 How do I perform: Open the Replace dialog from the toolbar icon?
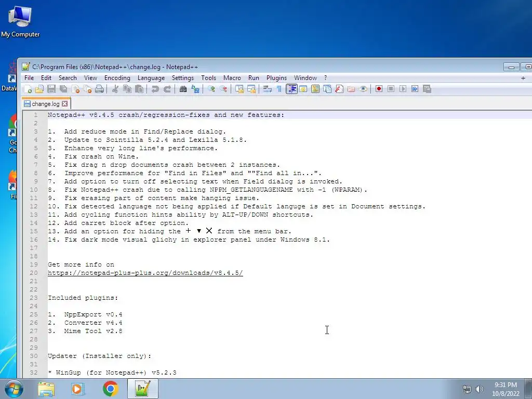point(195,89)
